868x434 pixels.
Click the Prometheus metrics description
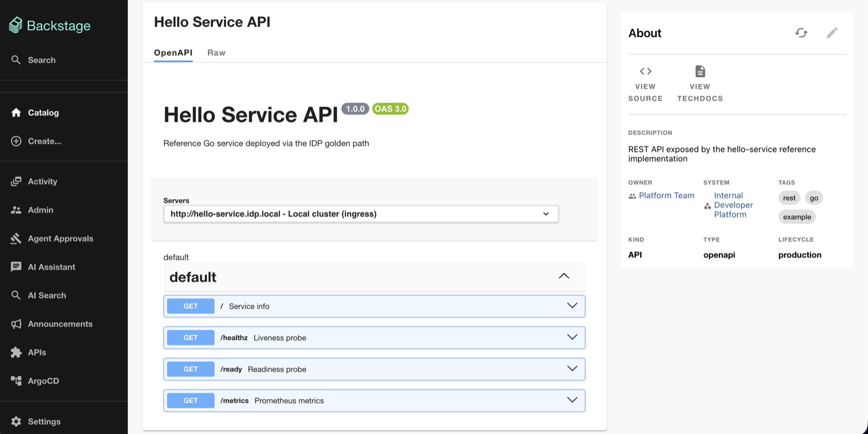289,400
